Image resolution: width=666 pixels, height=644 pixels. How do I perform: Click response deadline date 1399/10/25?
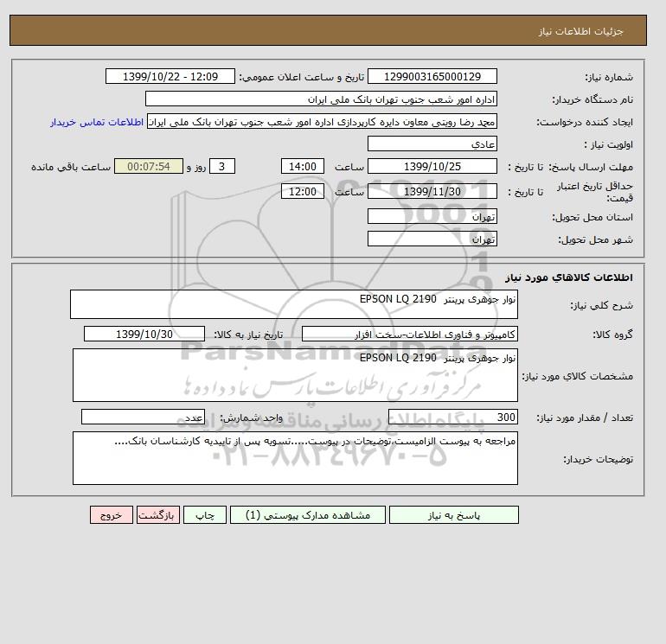432,167
